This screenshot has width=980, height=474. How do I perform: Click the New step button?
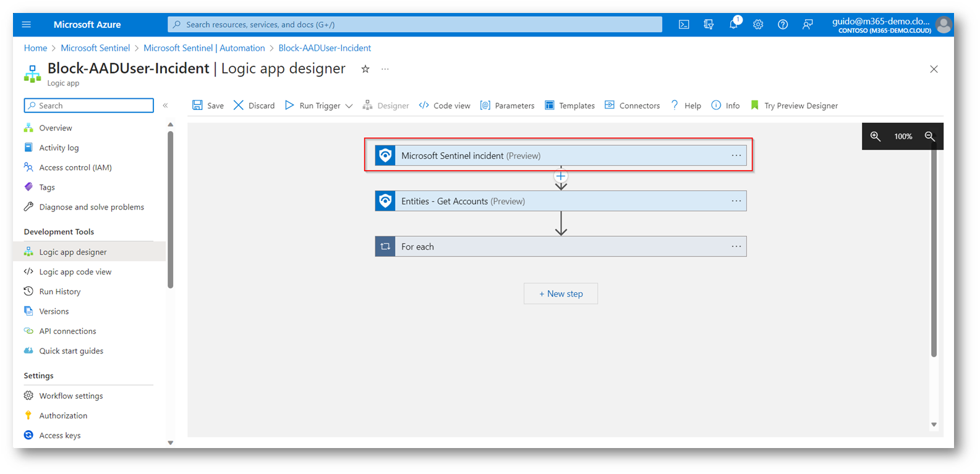[561, 294]
